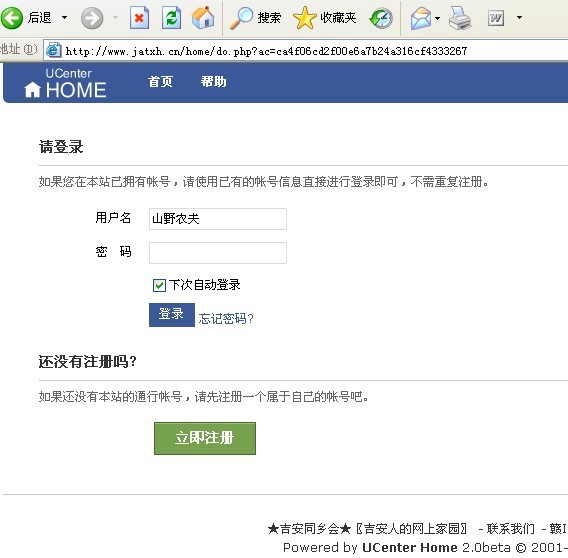Screen dimensions: 568x558
Task: Expand dropdown arrow next to Word icon
Action: [x=519, y=17]
